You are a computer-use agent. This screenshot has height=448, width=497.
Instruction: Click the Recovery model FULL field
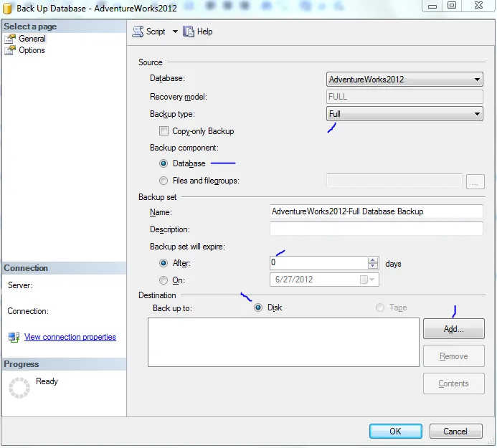tap(404, 97)
